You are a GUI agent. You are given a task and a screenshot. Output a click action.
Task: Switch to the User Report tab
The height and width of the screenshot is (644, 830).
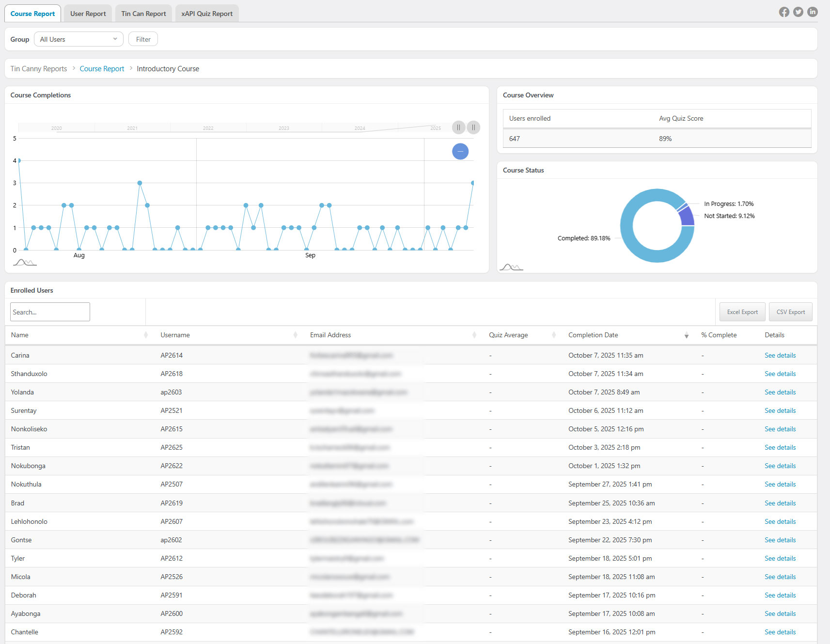click(x=88, y=14)
